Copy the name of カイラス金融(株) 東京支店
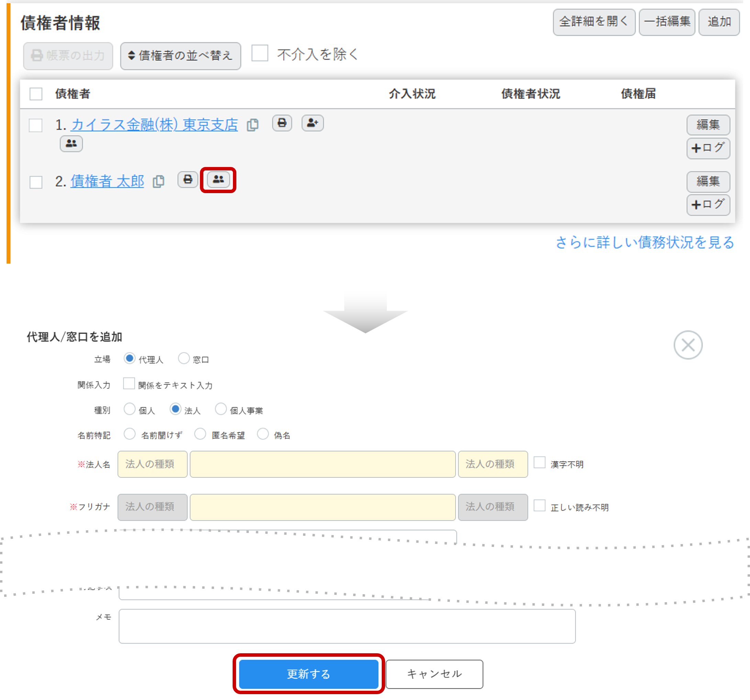Screen dimensions: 750x700 coord(253,125)
